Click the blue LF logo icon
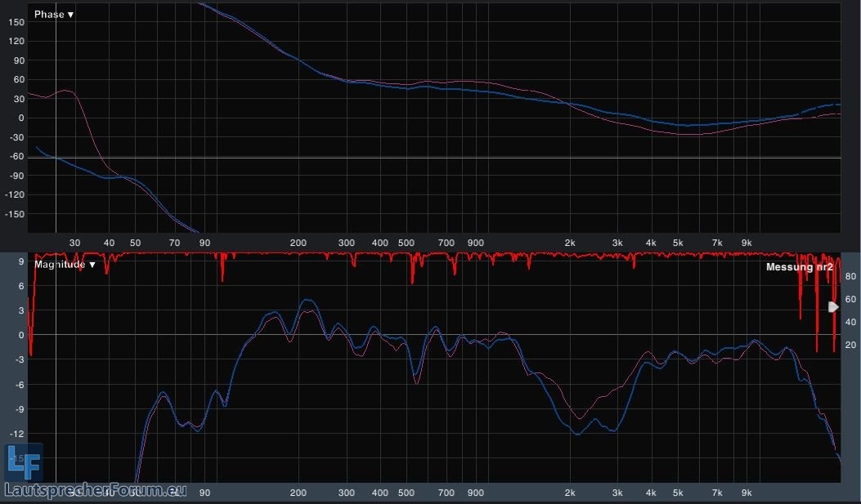861x504 pixels. pos(23,462)
